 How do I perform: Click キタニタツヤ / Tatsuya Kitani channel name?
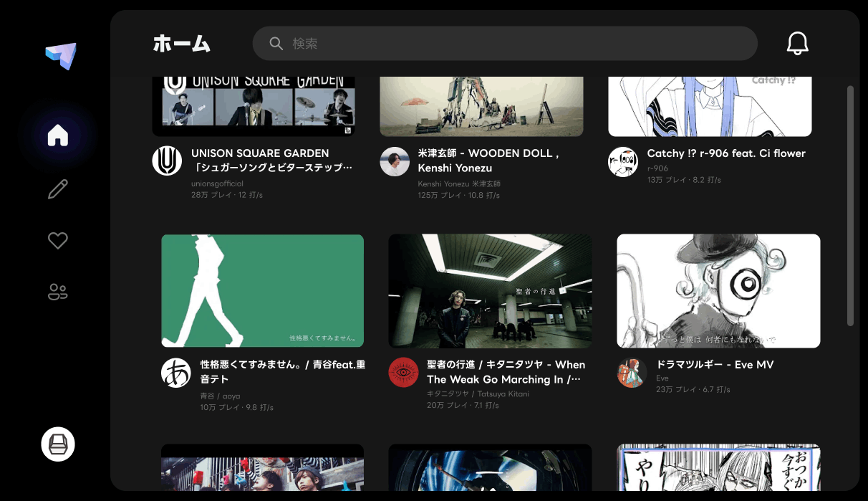[478, 393]
